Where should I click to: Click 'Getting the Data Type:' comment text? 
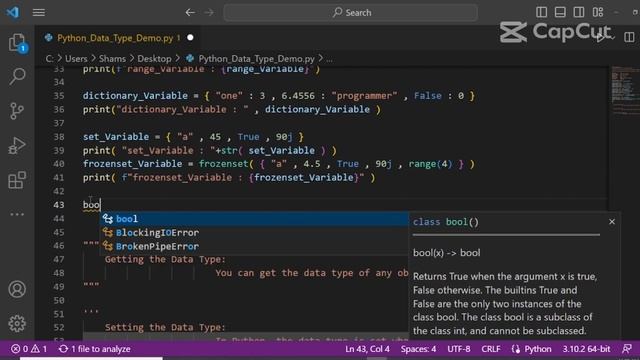click(165, 260)
